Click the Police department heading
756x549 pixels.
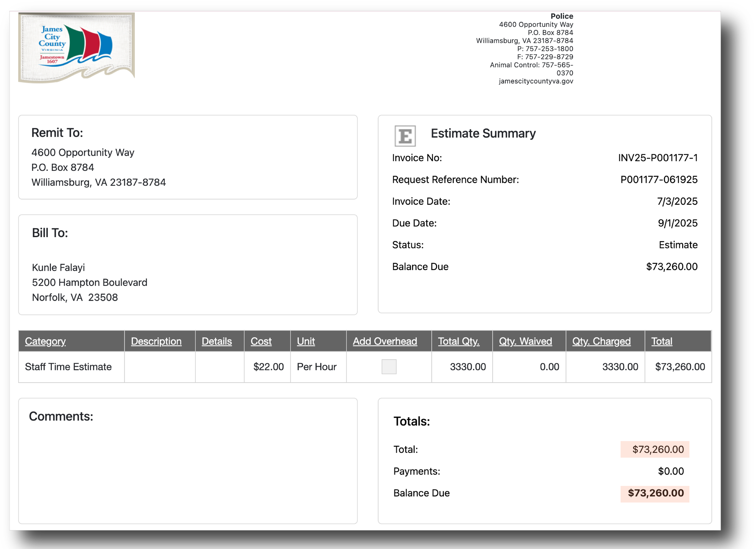point(562,16)
